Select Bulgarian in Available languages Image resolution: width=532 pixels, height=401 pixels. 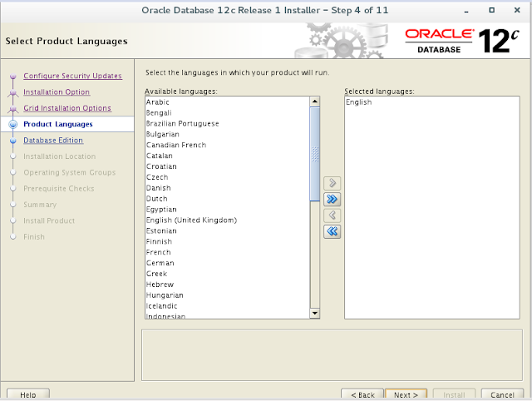pos(227,135)
